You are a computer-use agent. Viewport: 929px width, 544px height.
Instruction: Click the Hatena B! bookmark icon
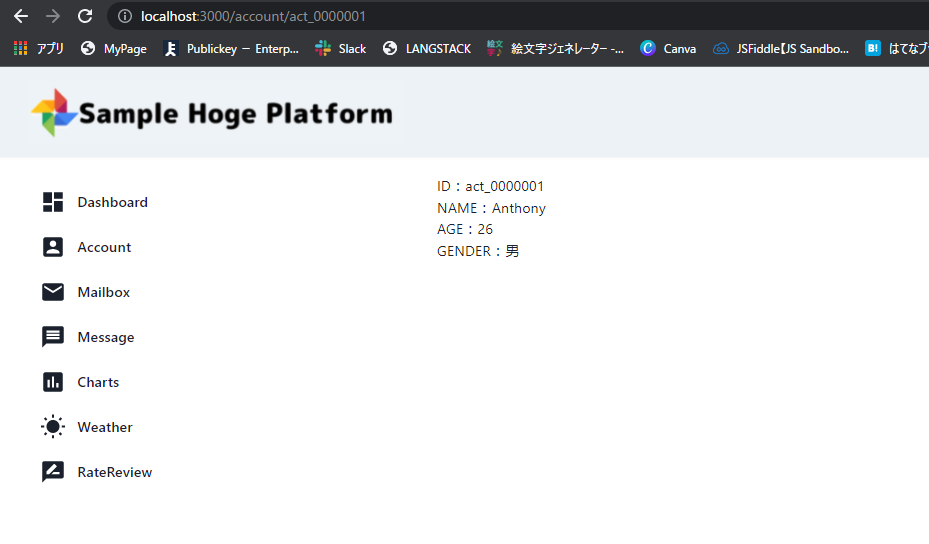click(x=873, y=49)
